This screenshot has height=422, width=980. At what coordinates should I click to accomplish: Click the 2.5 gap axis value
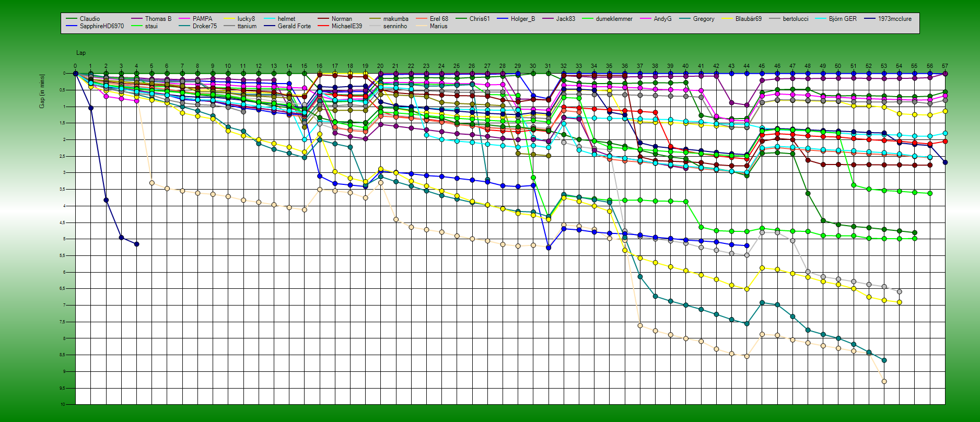point(63,156)
